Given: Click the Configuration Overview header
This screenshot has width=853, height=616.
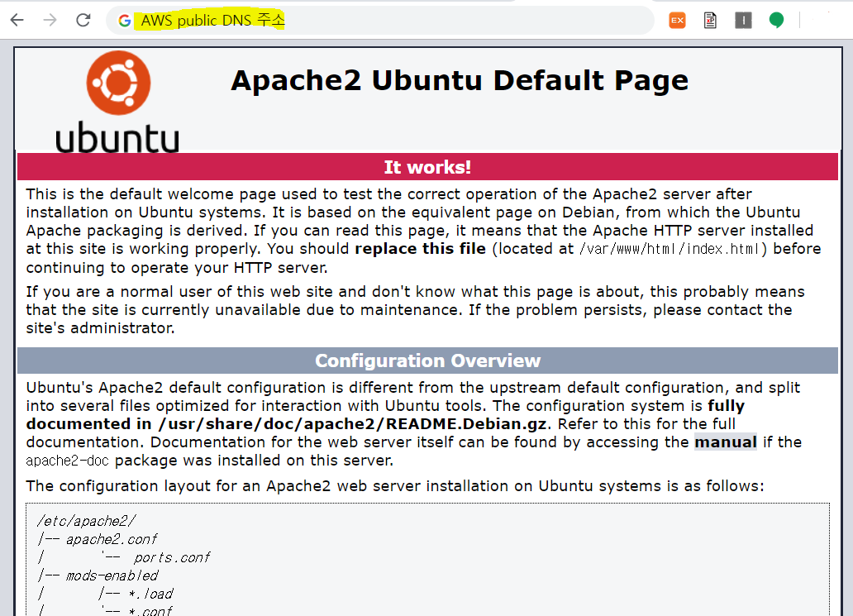Looking at the screenshot, I should [x=427, y=361].
